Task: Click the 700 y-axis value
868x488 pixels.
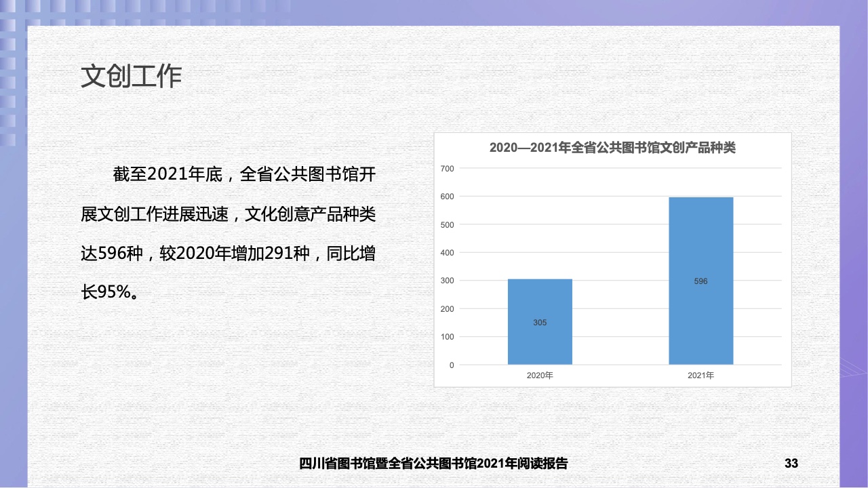Action: coord(447,168)
